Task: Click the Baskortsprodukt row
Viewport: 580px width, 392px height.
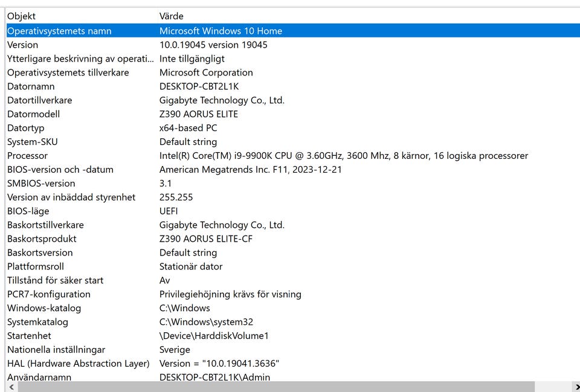Action: 42,239
